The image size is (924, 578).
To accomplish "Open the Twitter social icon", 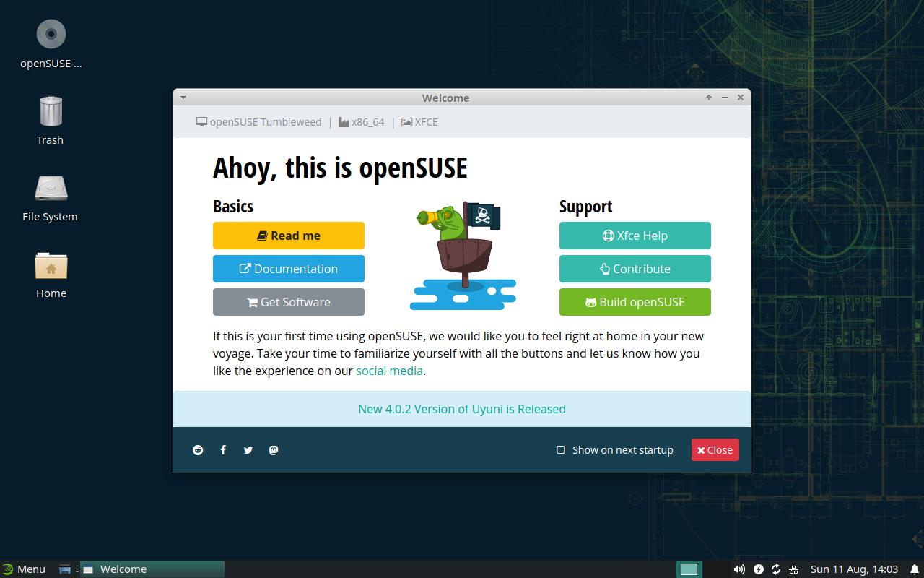I will [x=248, y=450].
